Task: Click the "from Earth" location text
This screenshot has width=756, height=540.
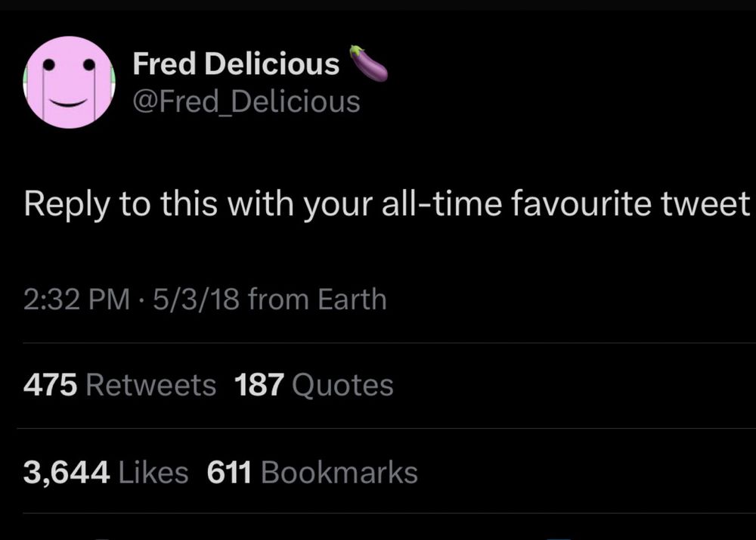Action: [x=318, y=300]
